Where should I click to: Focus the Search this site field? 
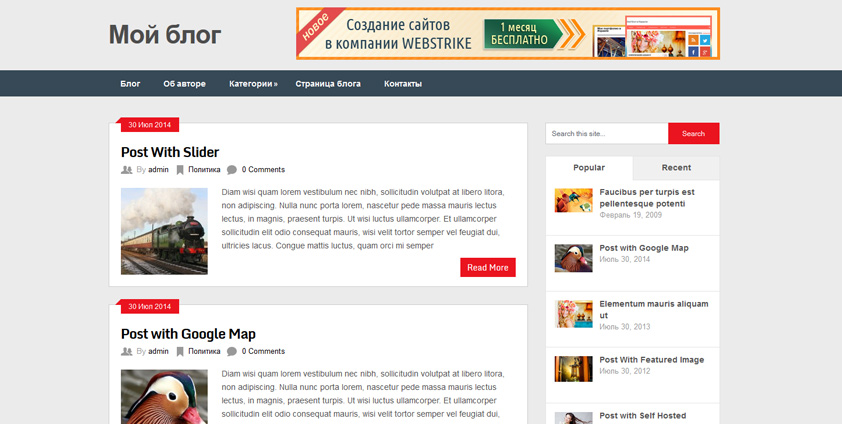(x=607, y=134)
